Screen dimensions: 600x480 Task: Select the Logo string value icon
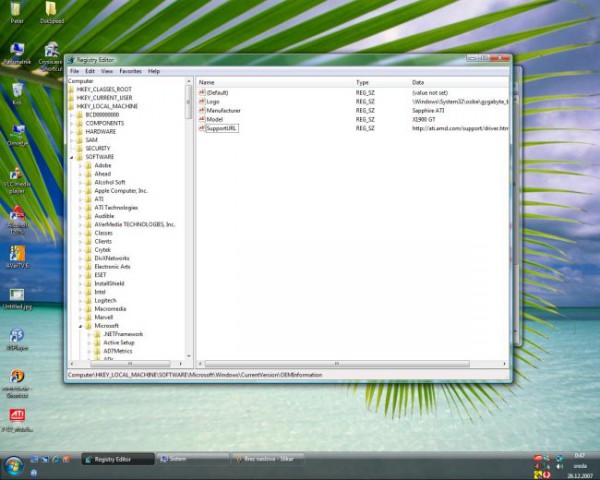[202, 101]
